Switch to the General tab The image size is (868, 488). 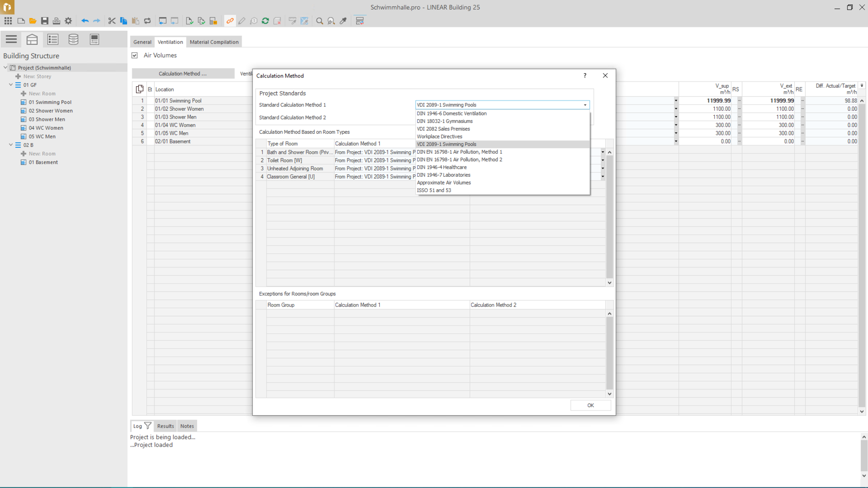tap(143, 42)
